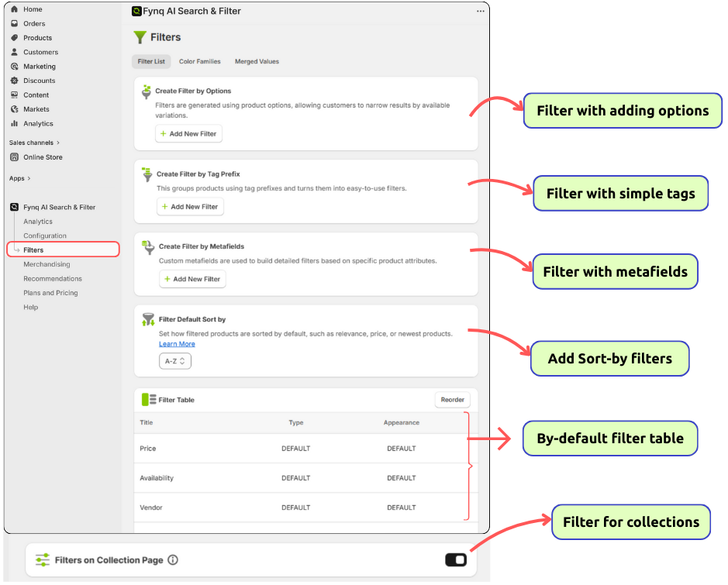The image size is (728, 585).
Task: Add New Filter by Options
Action: [x=188, y=133]
